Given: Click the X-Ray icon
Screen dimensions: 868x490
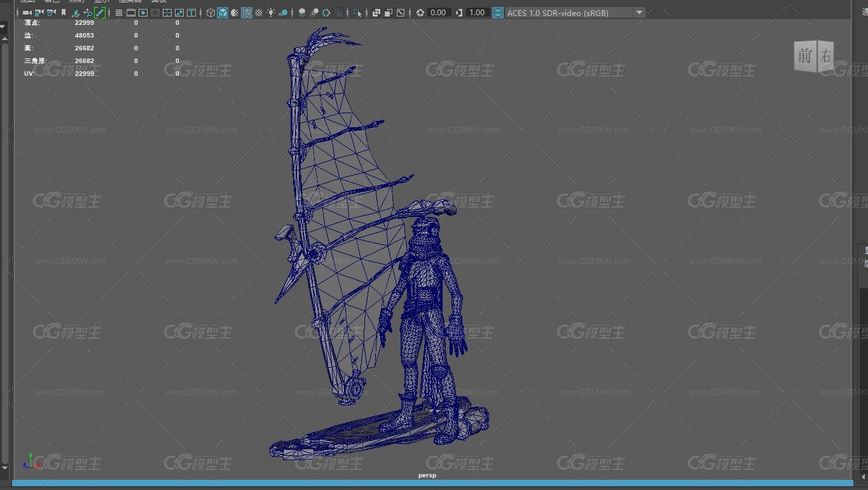Looking at the screenshot, I should 376,13.
